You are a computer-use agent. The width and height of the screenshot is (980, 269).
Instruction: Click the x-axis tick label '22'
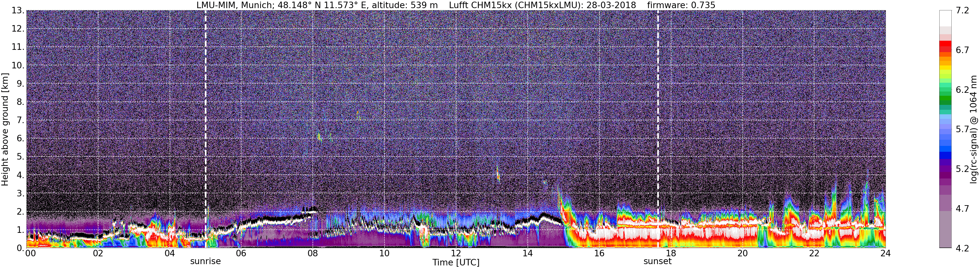(814, 253)
